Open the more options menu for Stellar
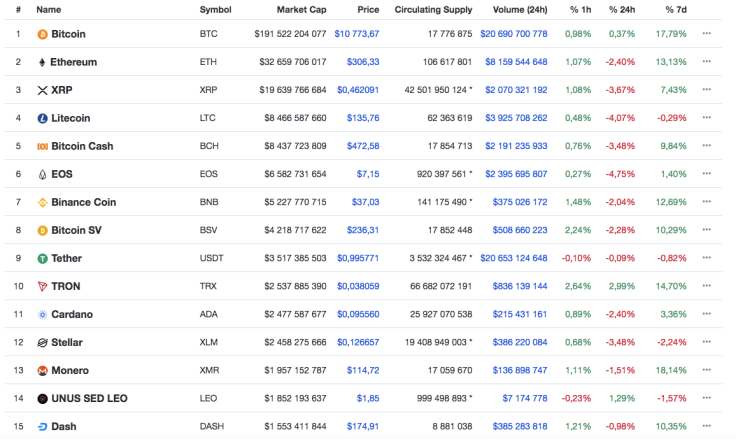 (x=706, y=342)
